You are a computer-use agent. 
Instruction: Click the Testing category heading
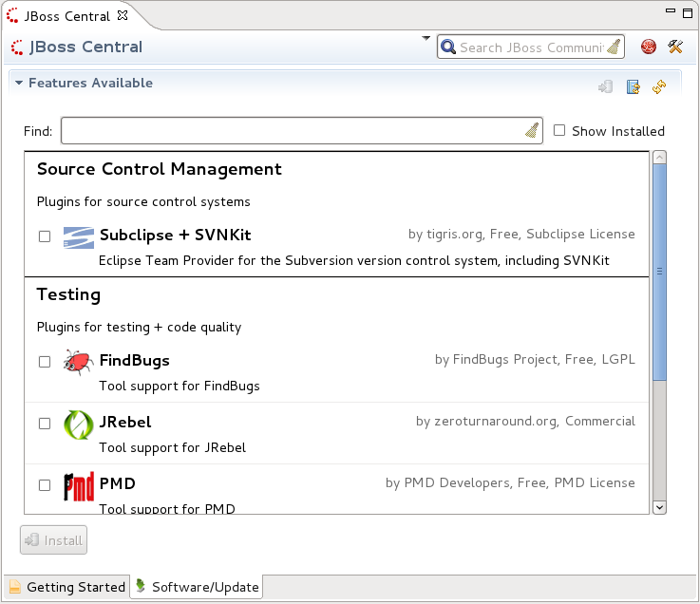68,294
